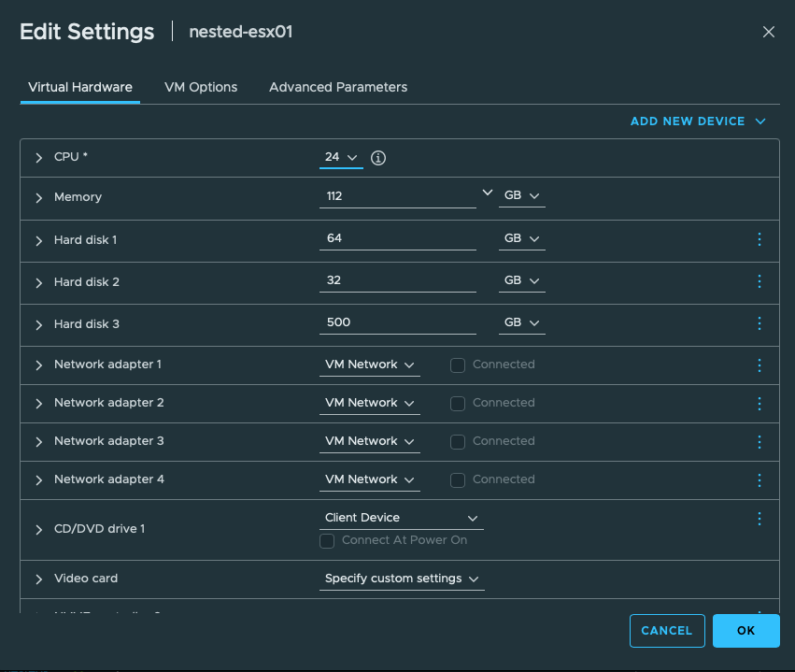Toggle Connected for Network adapter 2
Image resolution: width=795 pixels, height=672 pixels.
pos(458,404)
